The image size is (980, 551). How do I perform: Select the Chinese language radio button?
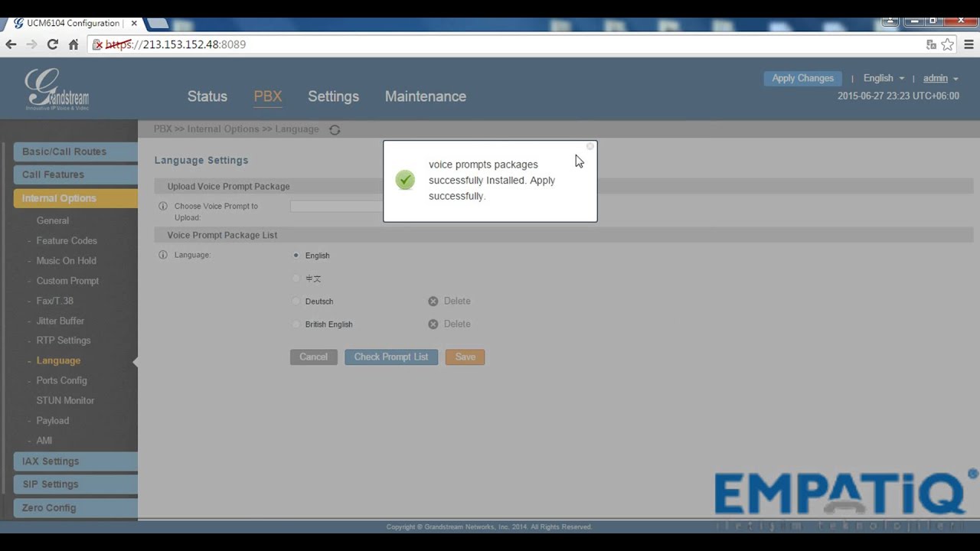296,279
